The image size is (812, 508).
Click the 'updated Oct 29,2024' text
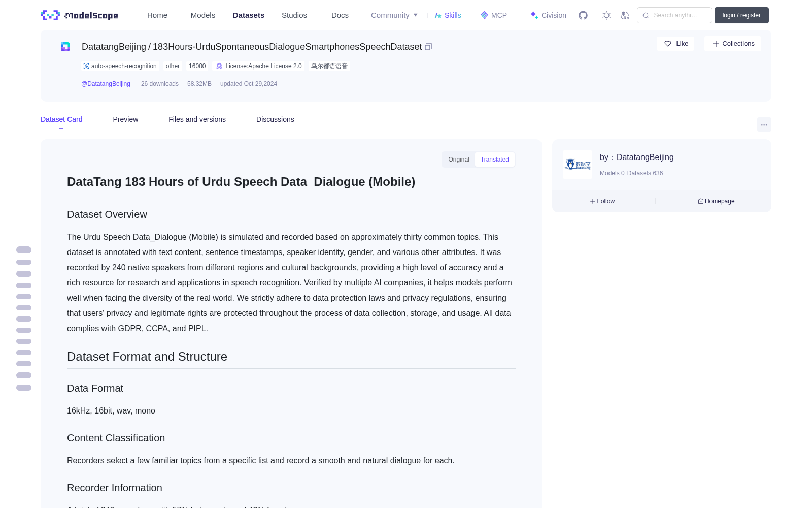(x=249, y=84)
